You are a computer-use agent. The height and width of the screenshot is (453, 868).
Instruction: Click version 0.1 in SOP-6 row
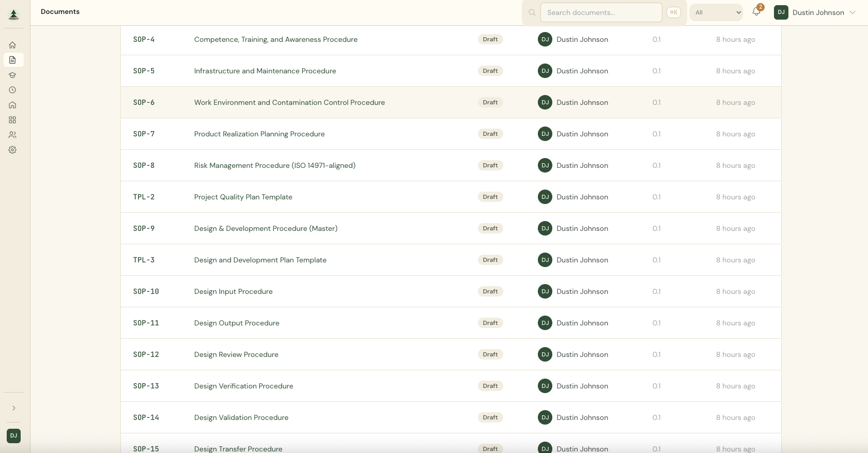657,102
